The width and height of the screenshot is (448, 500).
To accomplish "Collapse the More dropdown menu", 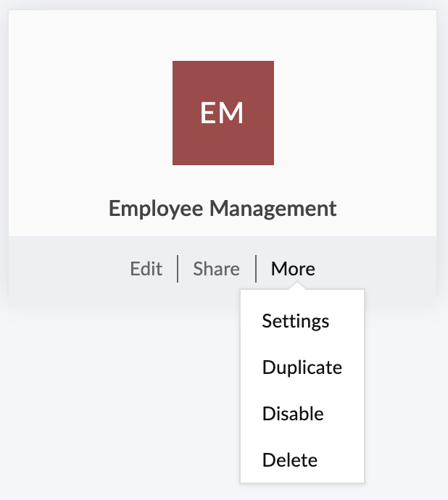I will [293, 269].
